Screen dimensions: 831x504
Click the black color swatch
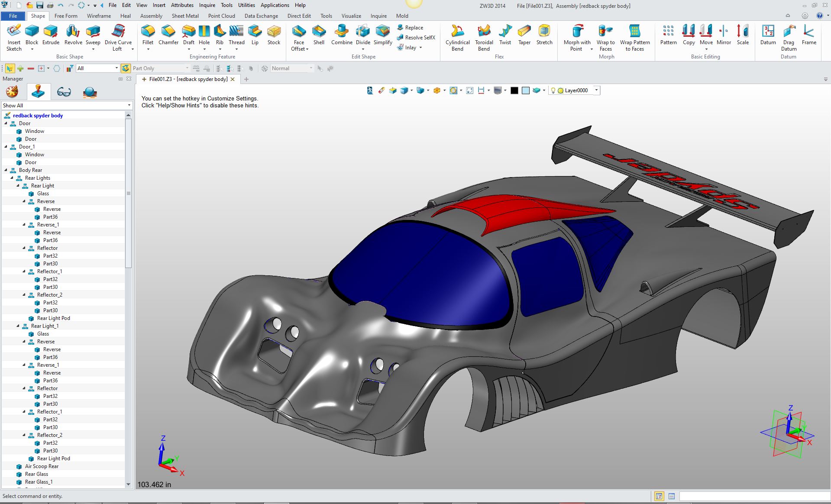click(x=514, y=90)
